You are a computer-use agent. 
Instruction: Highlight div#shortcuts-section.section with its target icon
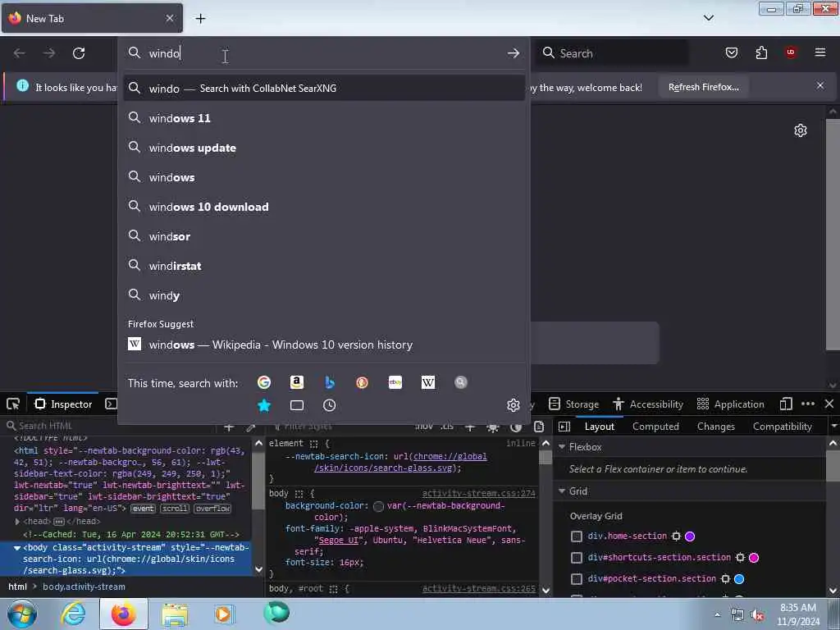(x=740, y=558)
